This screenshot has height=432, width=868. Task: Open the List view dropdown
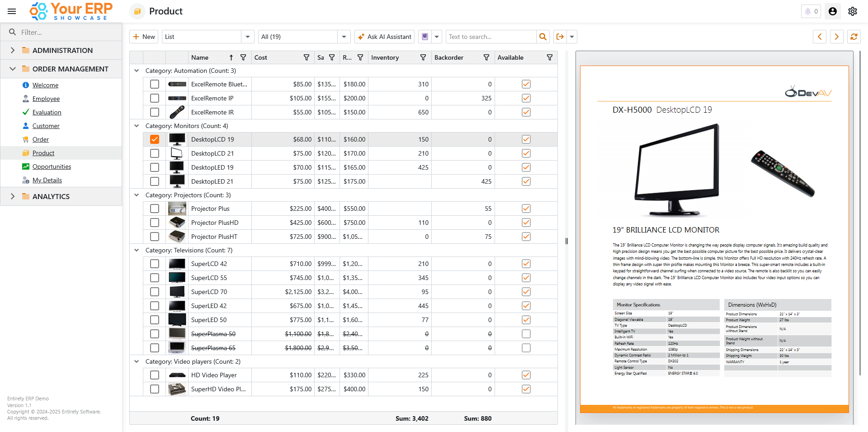[x=247, y=37]
